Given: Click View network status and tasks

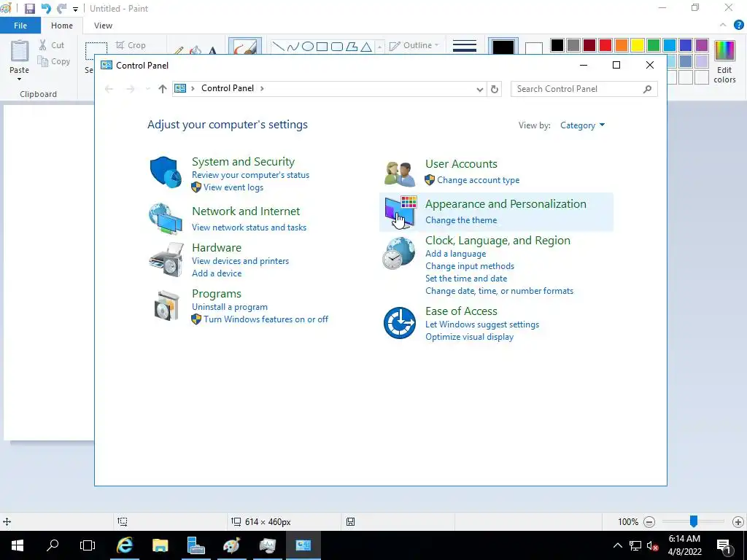Looking at the screenshot, I should pos(249,227).
